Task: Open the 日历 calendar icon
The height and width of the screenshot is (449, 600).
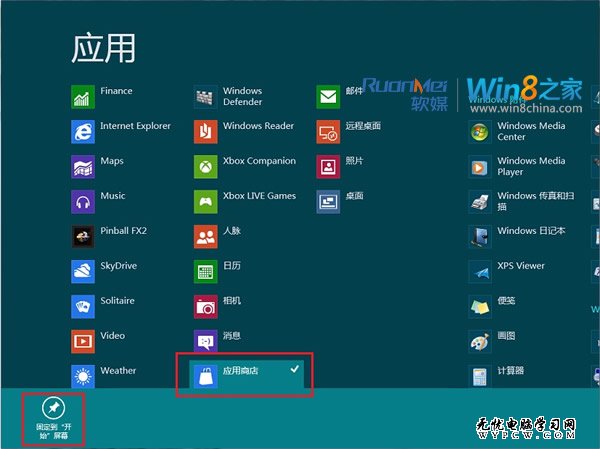Action: click(205, 271)
